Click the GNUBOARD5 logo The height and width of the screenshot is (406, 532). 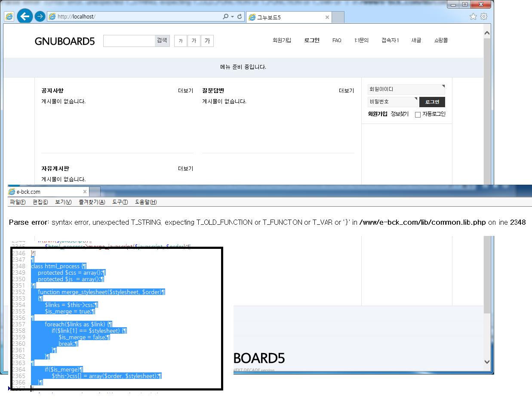(x=65, y=41)
